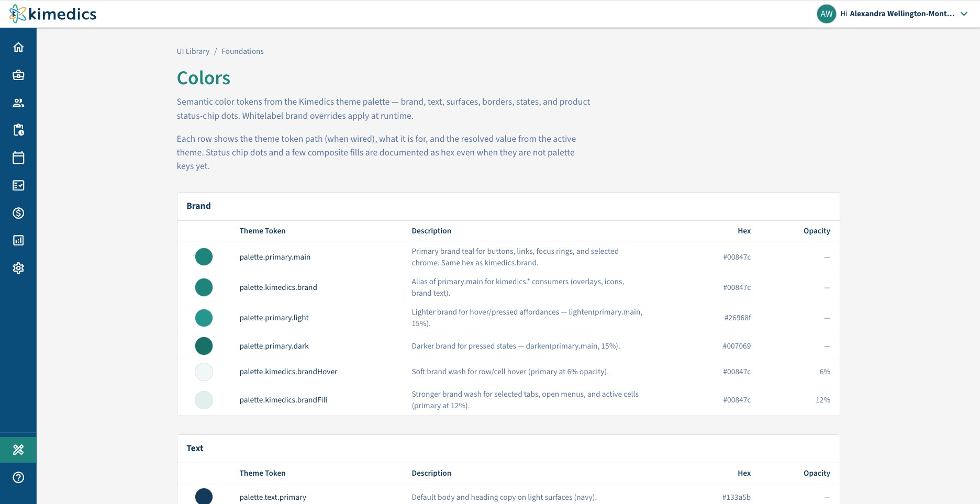Image resolution: width=980 pixels, height=504 pixels.
Task: Click the "Alias of primary.main" description
Action: [x=518, y=287]
